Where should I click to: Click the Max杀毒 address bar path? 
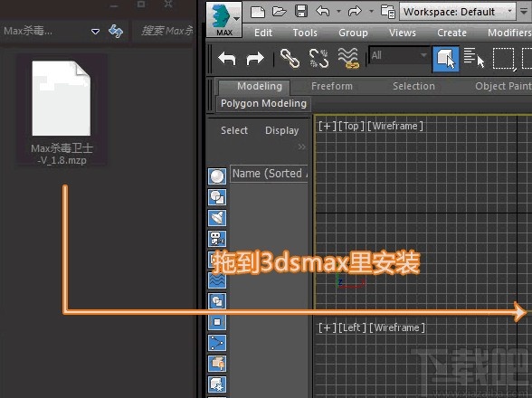click(x=28, y=32)
